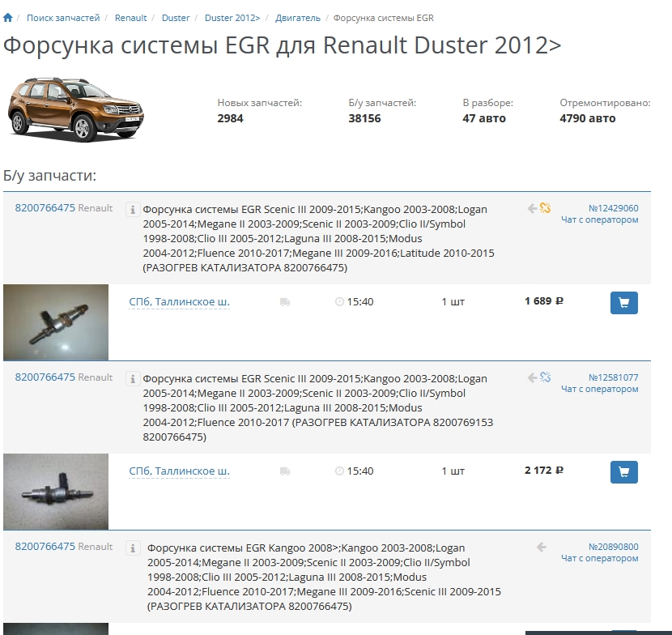
Task: Click description text of listing №12429060
Action: 318,238
